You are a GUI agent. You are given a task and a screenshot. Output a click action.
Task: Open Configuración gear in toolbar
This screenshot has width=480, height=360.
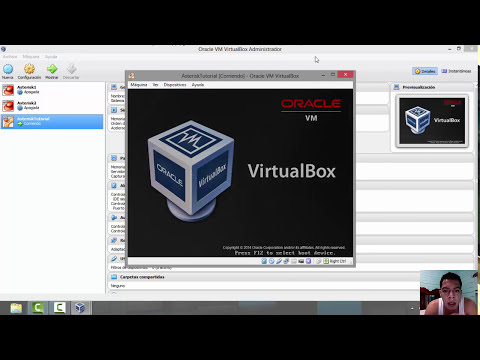(x=29, y=70)
